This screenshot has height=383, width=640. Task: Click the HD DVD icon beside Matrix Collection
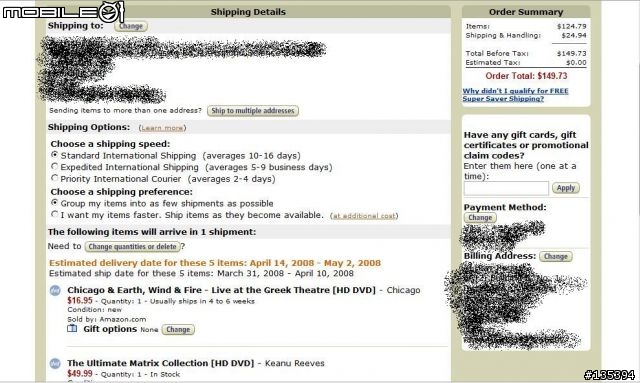[55, 363]
